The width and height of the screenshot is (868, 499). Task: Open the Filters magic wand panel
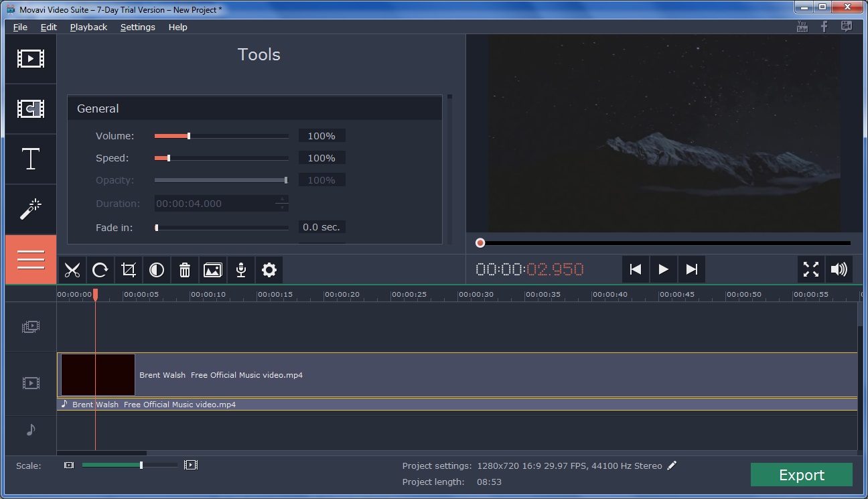30,209
